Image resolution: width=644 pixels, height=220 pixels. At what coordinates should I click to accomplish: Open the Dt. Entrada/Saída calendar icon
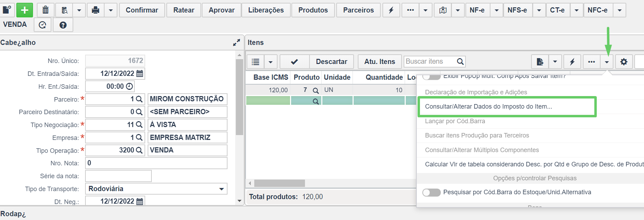(x=140, y=73)
